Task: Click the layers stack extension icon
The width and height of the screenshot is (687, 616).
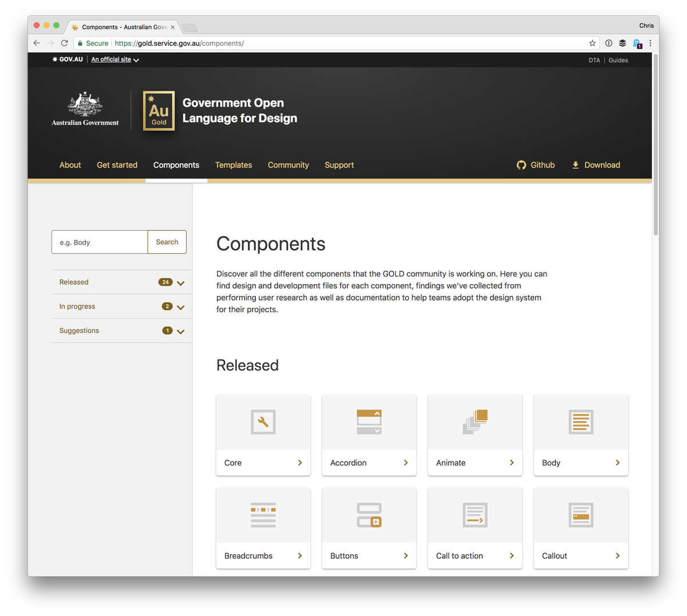Action: [622, 43]
